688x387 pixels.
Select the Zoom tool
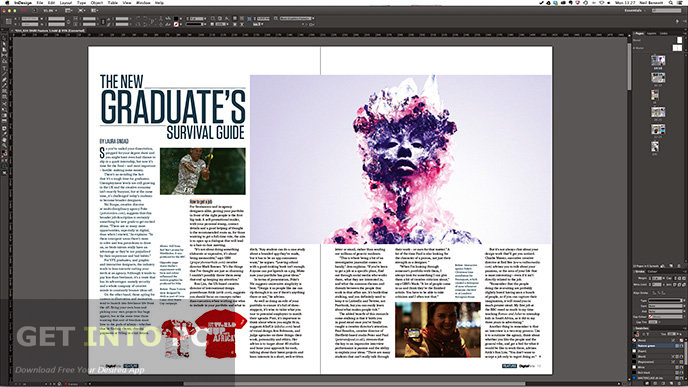coord(5,146)
